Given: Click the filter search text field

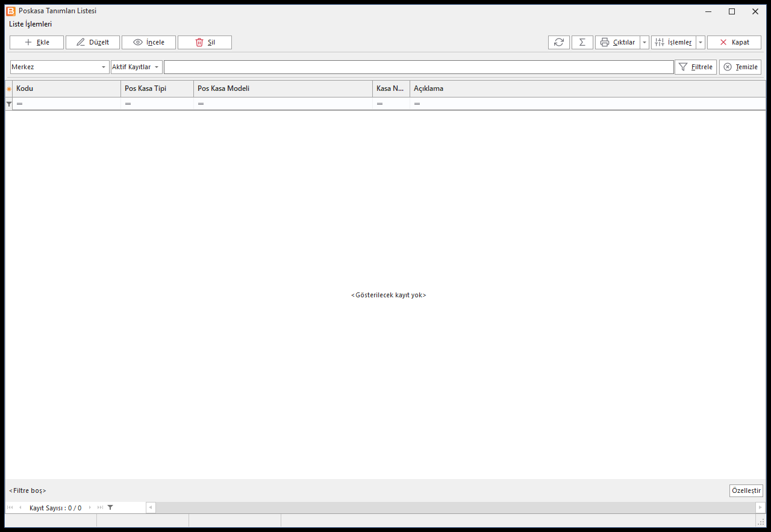Looking at the screenshot, I should (419, 67).
